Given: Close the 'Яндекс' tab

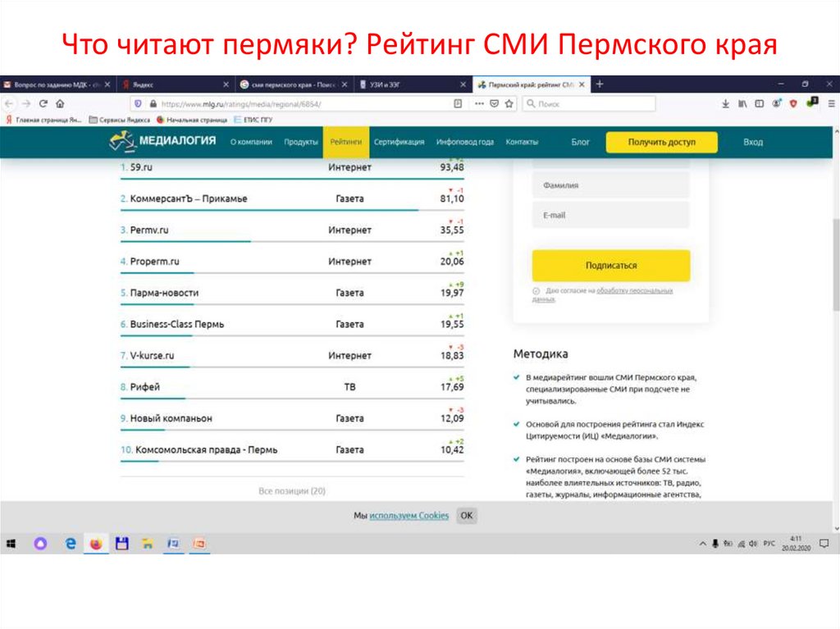Looking at the screenshot, I should click(x=226, y=84).
